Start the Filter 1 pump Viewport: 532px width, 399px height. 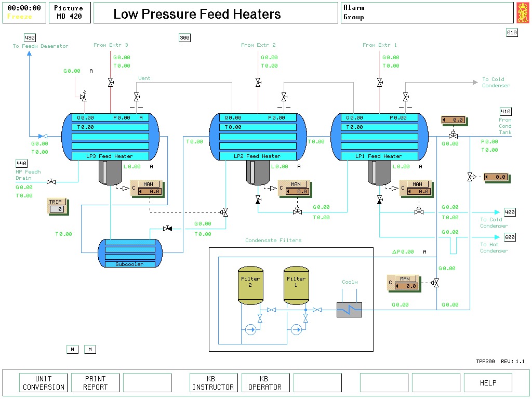pyautogui.click(x=297, y=329)
